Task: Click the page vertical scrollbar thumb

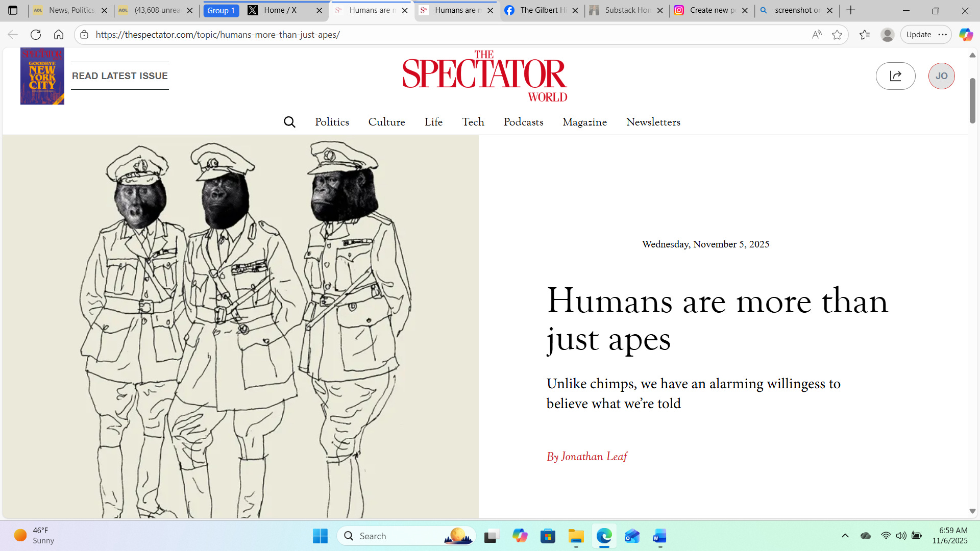Action: (972, 101)
